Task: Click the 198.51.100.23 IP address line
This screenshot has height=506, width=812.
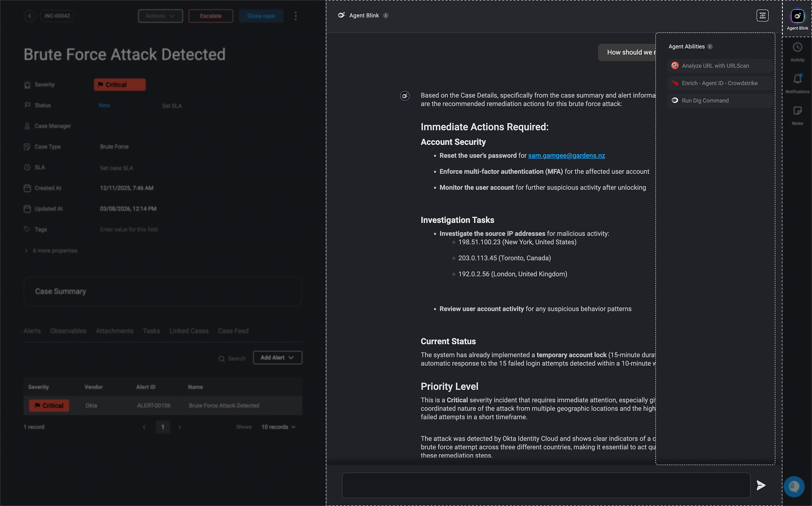Action: tap(517, 242)
